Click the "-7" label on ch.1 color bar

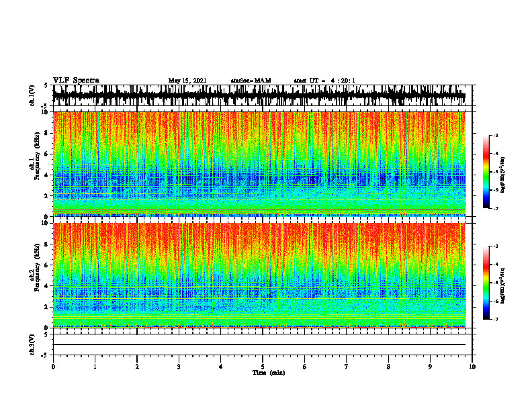click(496, 208)
